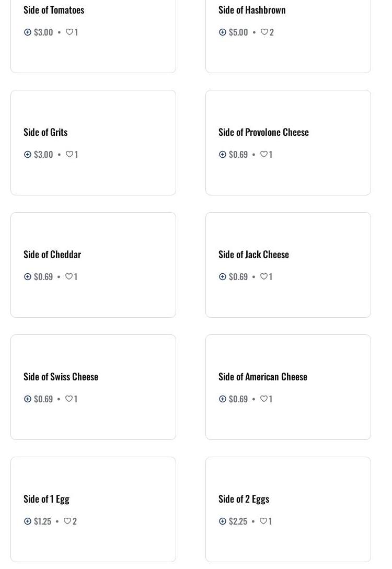Screen dimensions: 392x569
Task: Click the add icon for Side of Tomatoes
Action: pos(28,32)
